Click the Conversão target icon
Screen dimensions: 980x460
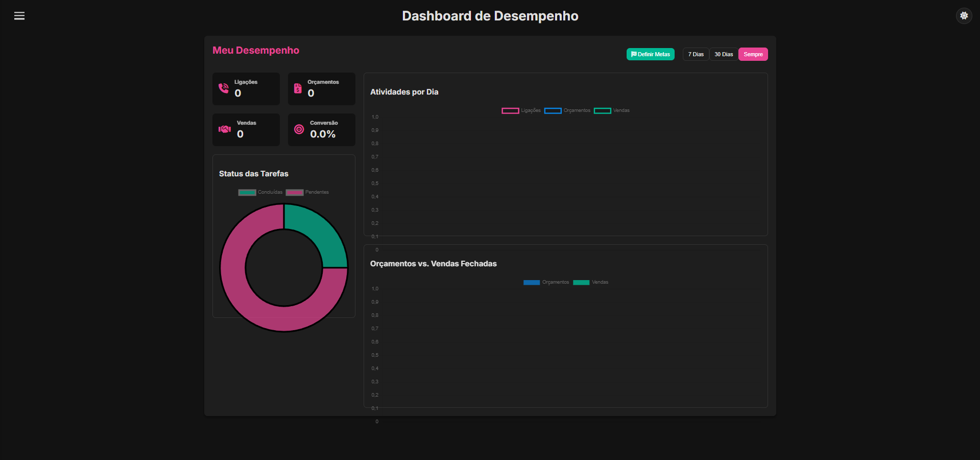pos(299,129)
